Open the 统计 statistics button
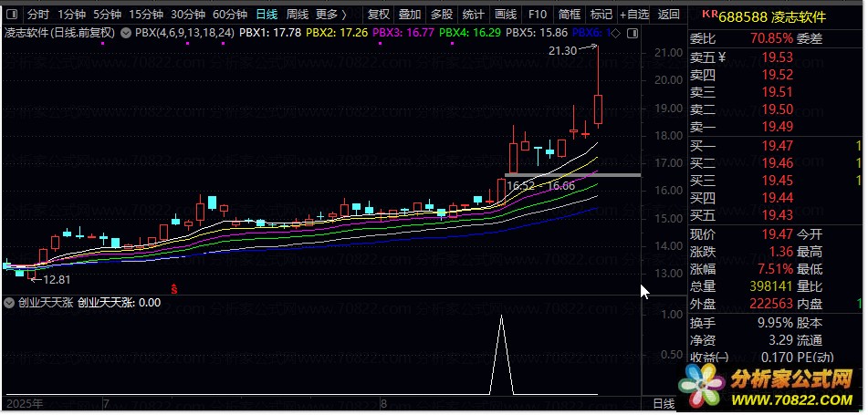Image resolution: width=868 pixels, height=415 pixels. (474, 14)
